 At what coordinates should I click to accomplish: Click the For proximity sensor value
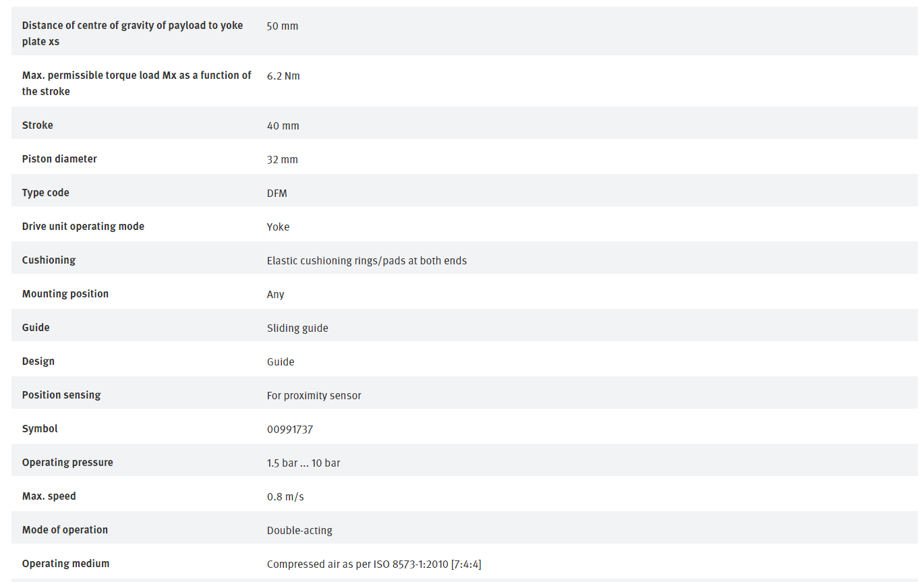(x=314, y=396)
